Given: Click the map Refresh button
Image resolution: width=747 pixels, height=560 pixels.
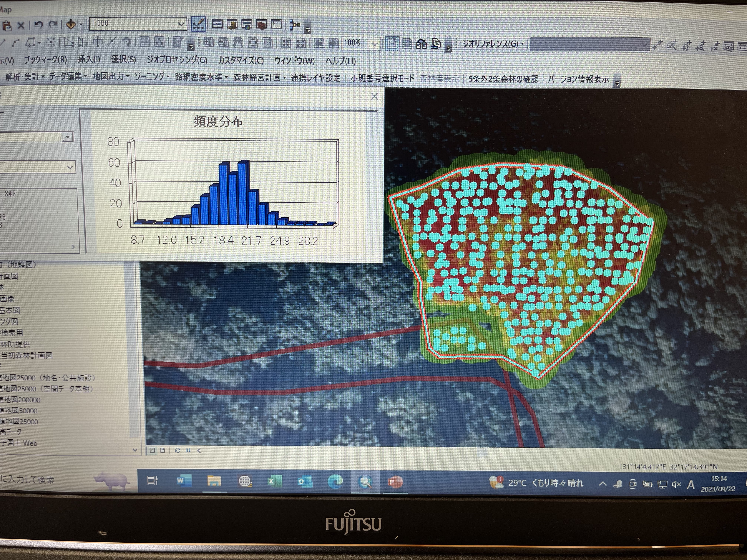Looking at the screenshot, I should pos(178,450).
